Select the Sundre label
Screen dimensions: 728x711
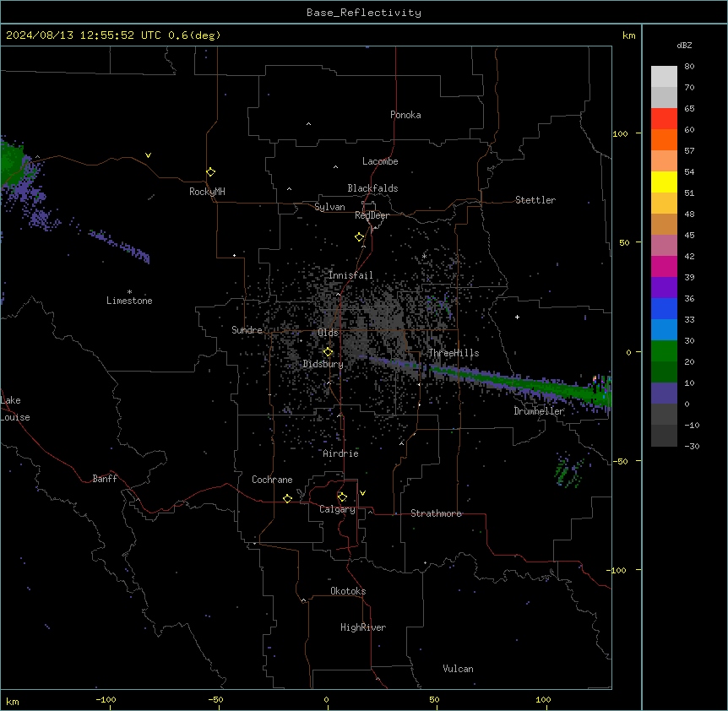247,330
